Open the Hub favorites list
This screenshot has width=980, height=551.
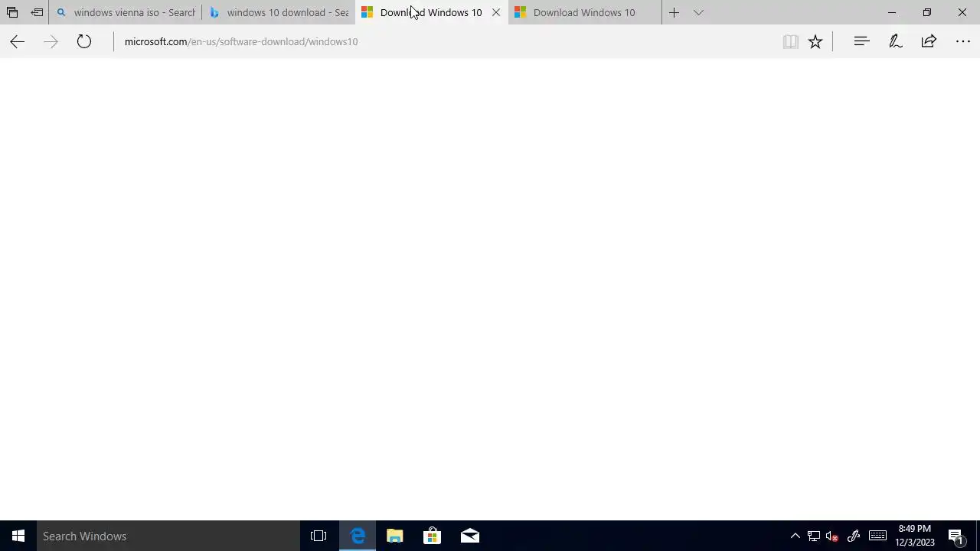pos(861,41)
